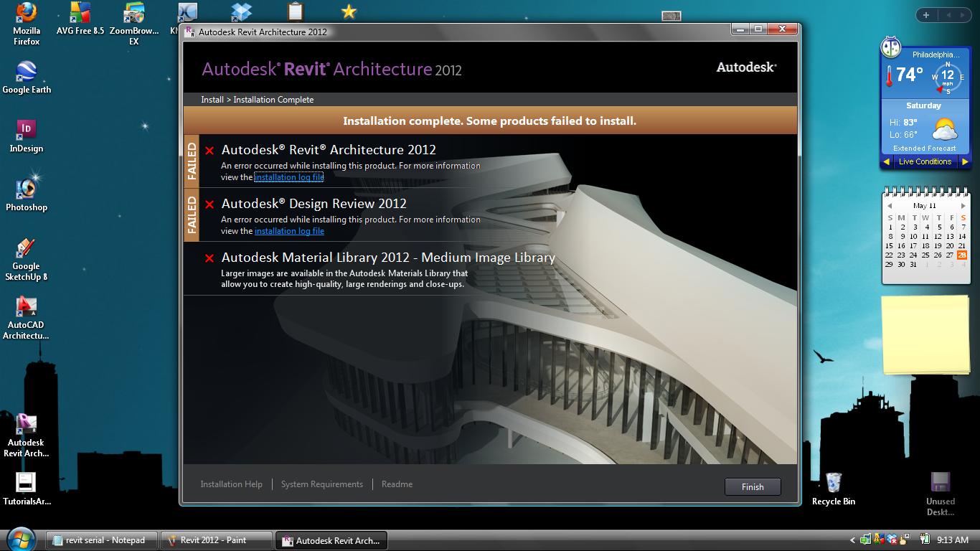Go to next sidebar gadgets page arrow
Image resolution: width=980 pixels, height=551 pixels.
coord(964,15)
